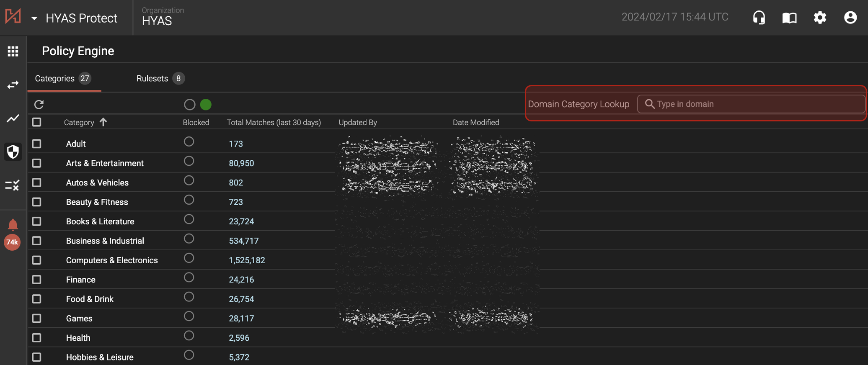Open the apps grid menu icon
Viewport: 868px width, 365px height.
pos(13,51)
